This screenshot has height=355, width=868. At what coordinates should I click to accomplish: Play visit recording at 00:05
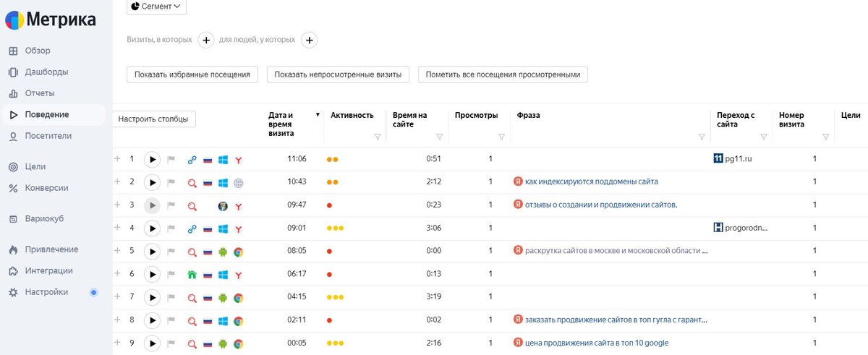click(152, 343)
